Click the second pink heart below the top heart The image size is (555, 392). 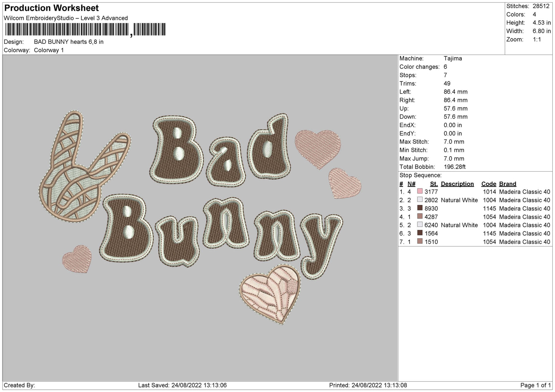tap(344, 184)
